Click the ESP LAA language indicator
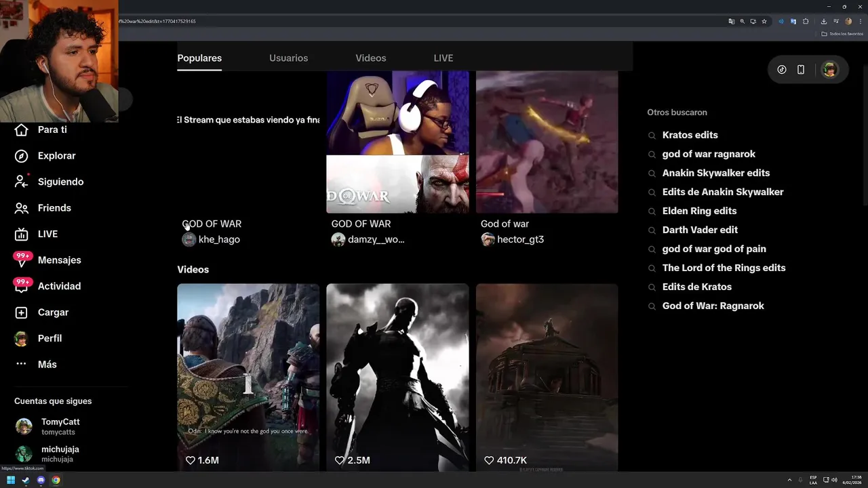This screenshot has height=488, width=868. click(x=813, y=480)
